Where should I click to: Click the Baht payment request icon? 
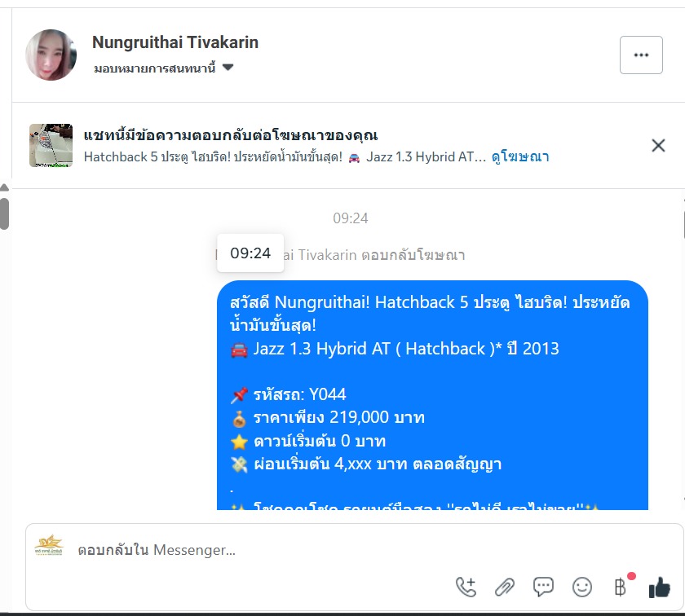point(621,587)
